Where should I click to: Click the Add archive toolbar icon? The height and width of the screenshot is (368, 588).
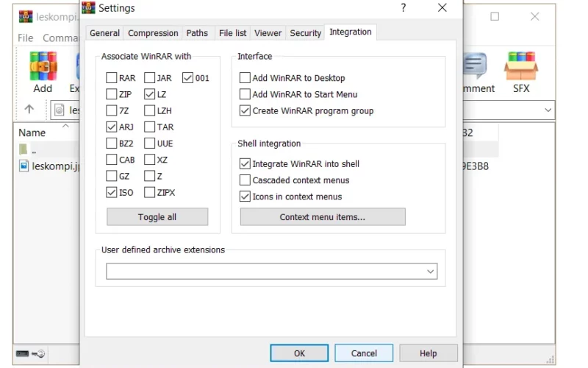(x=43, y=66)
